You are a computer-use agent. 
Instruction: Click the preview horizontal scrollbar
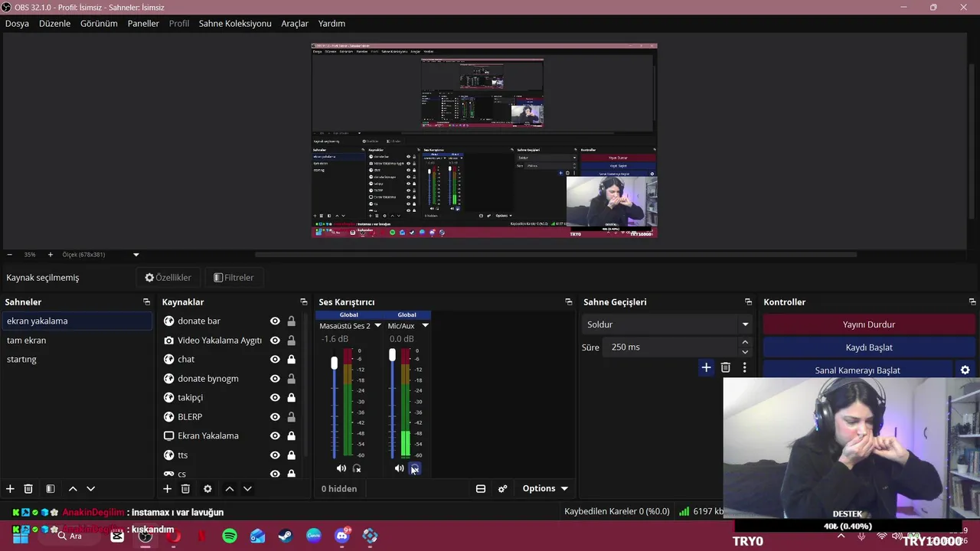pos(556,255)
